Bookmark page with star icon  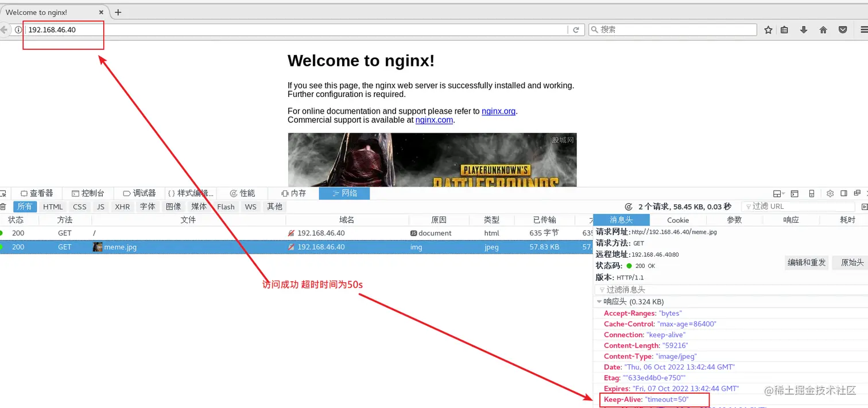(x=768, y=29)
